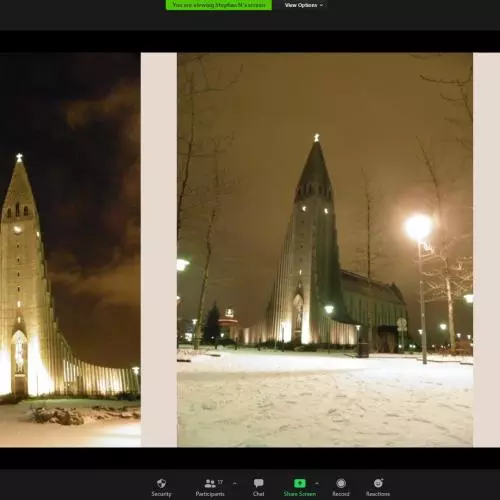The image size is (500, 500).
Task: Select the left close-up church photo
Action: point(70,250)
